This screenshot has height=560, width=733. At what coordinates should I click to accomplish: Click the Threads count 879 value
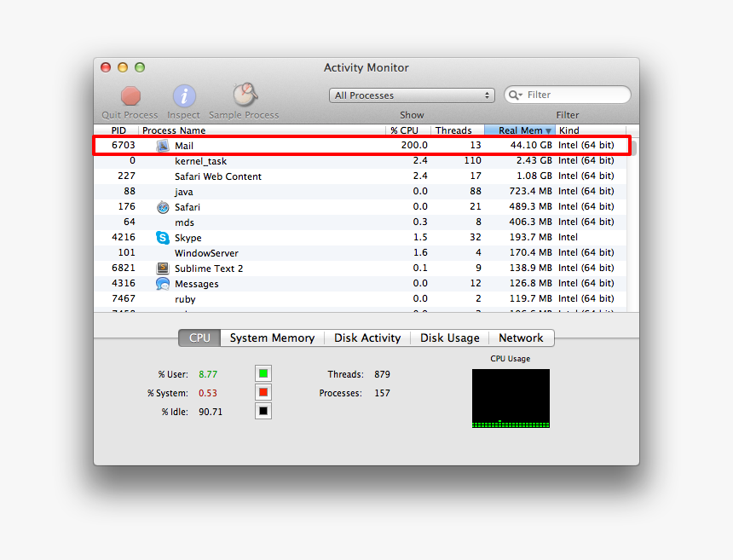coord(382,374)
